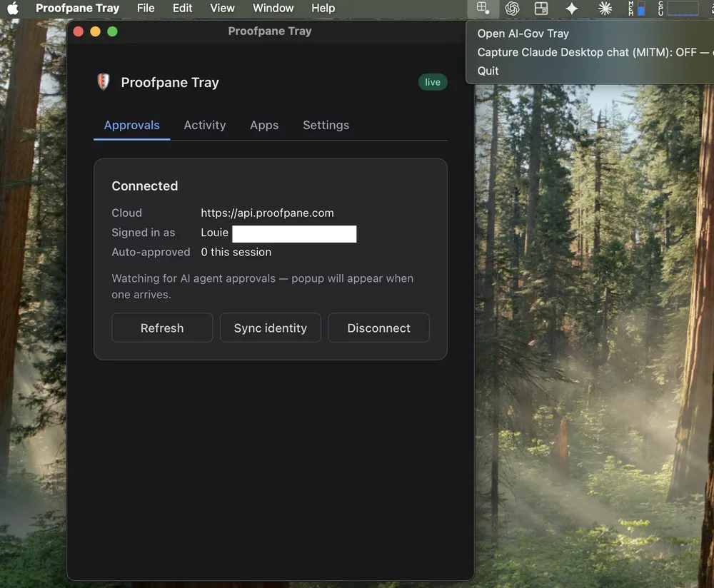Image resolution: width=714 pixels, height=588 pixels.
Task: Choose Open AI-Gov Tray from dropdown
Action: (523, 34)
